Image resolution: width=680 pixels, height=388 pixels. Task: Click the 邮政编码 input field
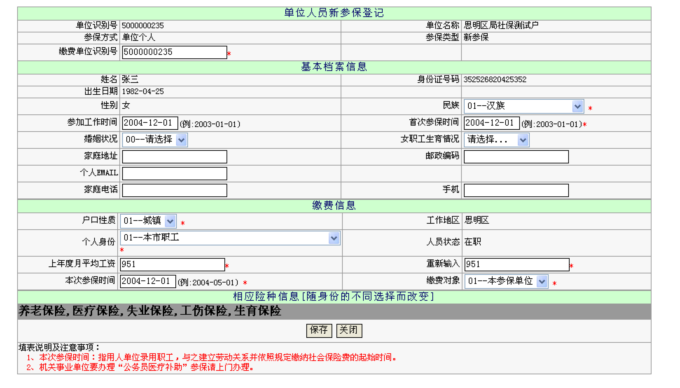516,157
